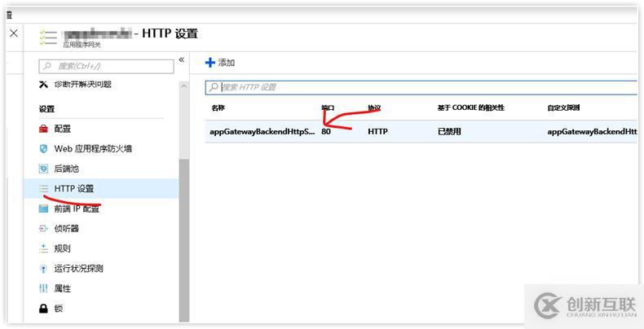Open the 锁 menu item
Screen dimensions: 644x329
click(59, 309)
